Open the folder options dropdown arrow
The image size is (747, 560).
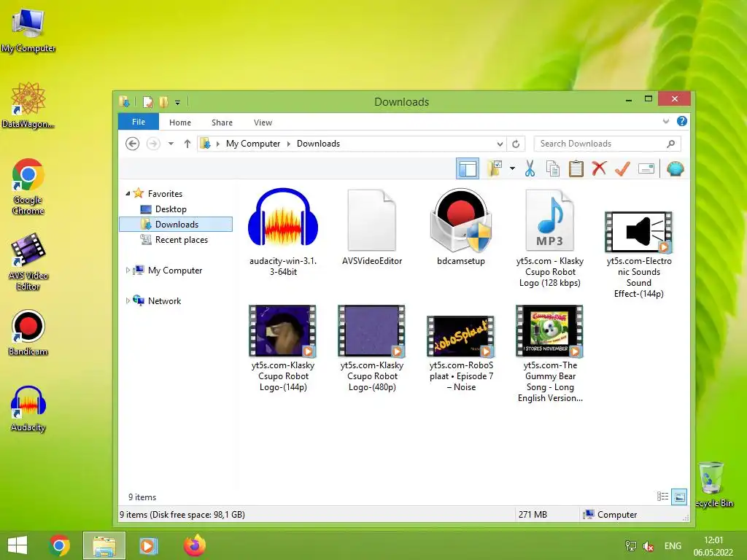click(512, 168)
